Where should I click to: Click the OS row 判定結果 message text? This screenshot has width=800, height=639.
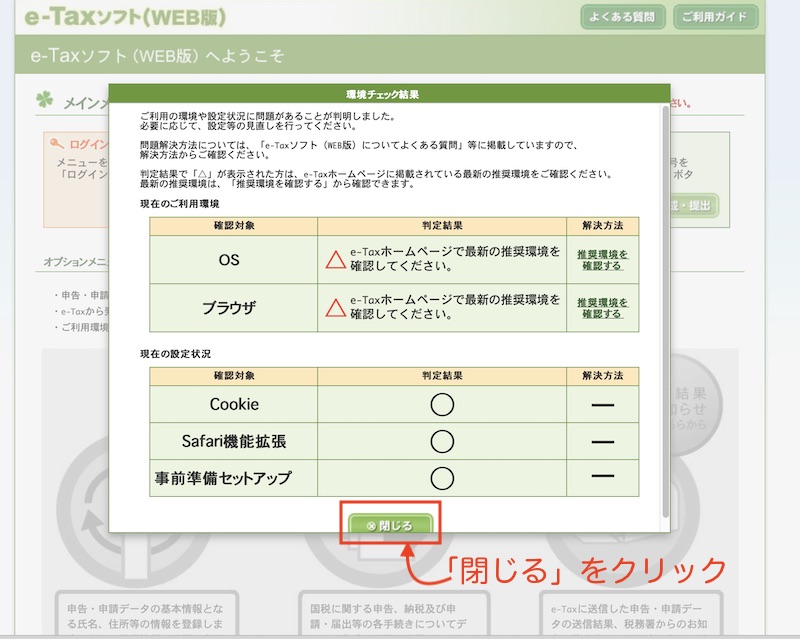[455, 259]
